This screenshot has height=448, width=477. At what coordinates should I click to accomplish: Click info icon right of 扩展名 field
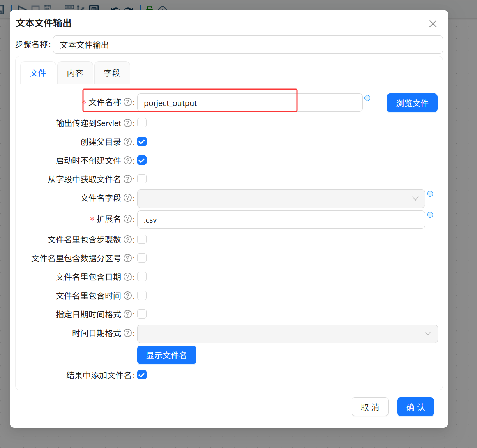(430, 215)
